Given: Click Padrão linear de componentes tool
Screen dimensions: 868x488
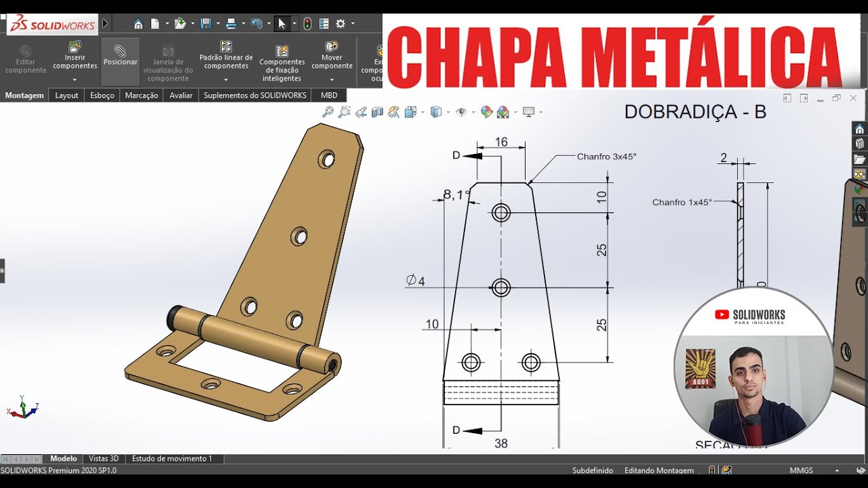Looking at the screenshot, I should click(226, 56).
